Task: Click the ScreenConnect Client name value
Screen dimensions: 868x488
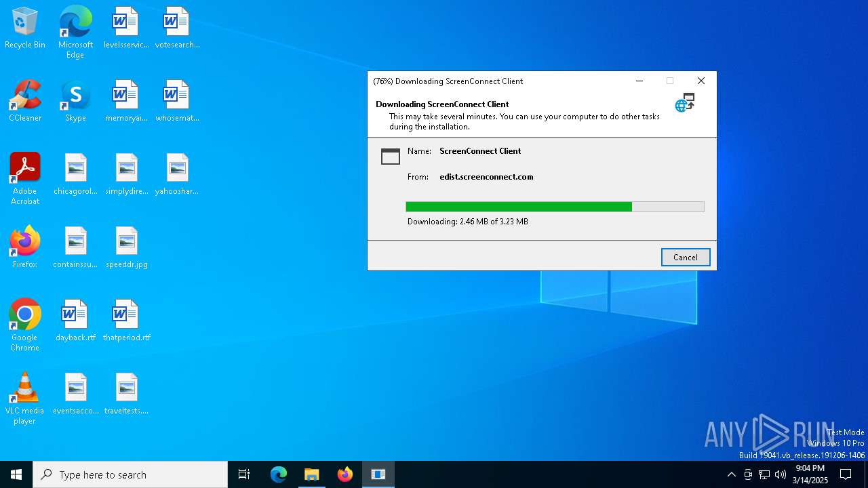Action: [480, 151]
